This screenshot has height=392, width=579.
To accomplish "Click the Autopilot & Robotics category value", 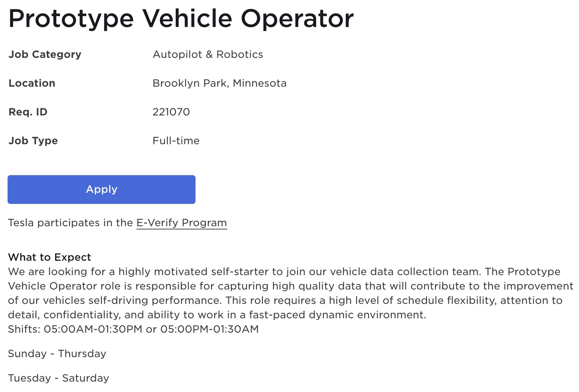I will [208, 54].
